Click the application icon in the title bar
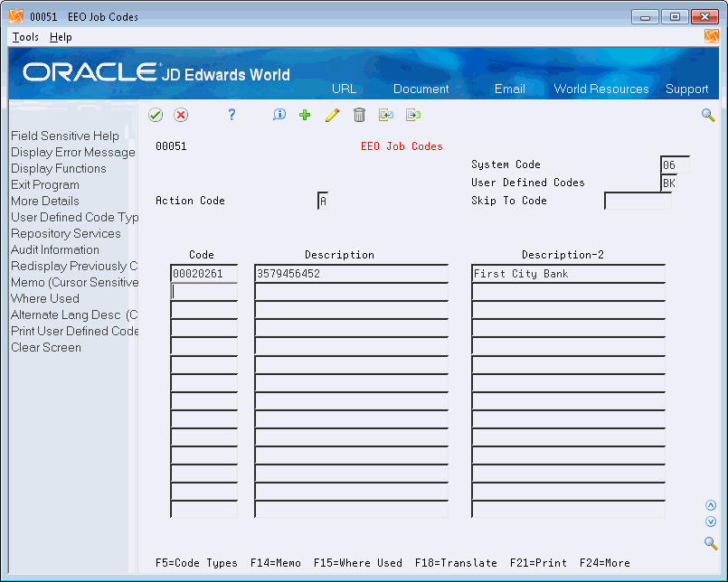728x582 pixels. tap(16, 16)
